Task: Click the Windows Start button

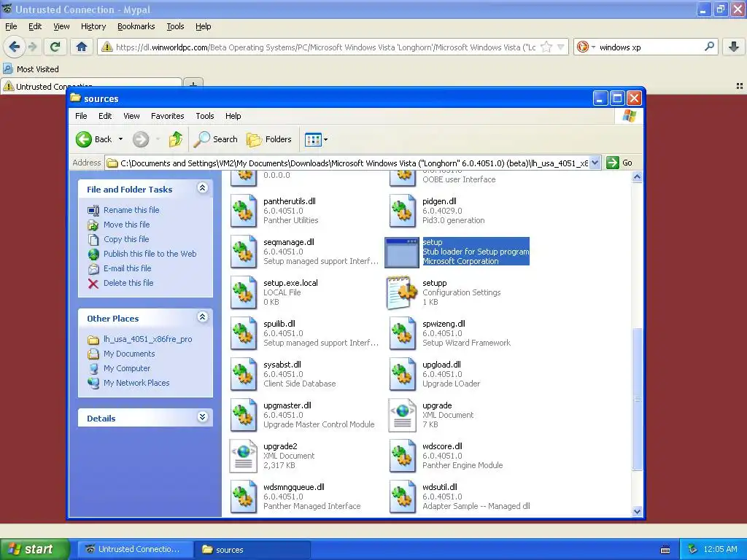Action: 34,549
